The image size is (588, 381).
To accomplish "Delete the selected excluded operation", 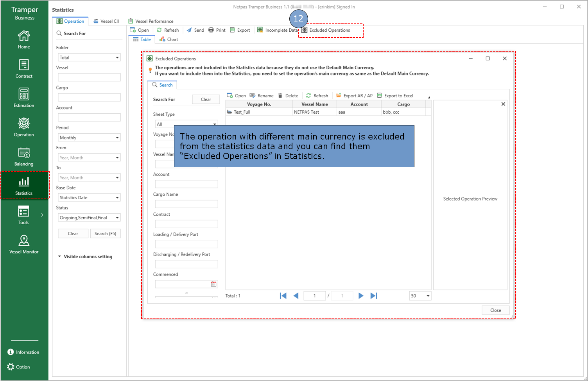I will pos(288,96).
